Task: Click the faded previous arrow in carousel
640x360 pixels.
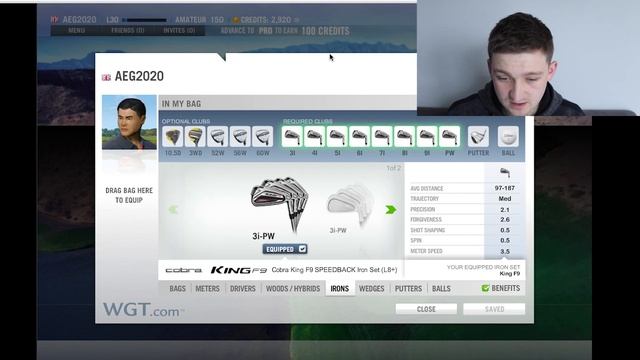Action: coord(173,210)
